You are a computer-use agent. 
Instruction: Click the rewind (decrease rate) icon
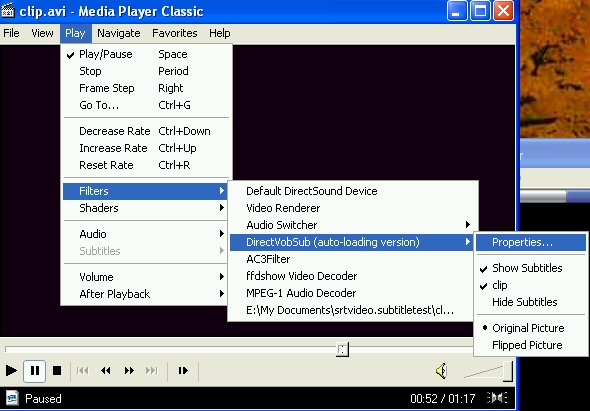point(106,371)
